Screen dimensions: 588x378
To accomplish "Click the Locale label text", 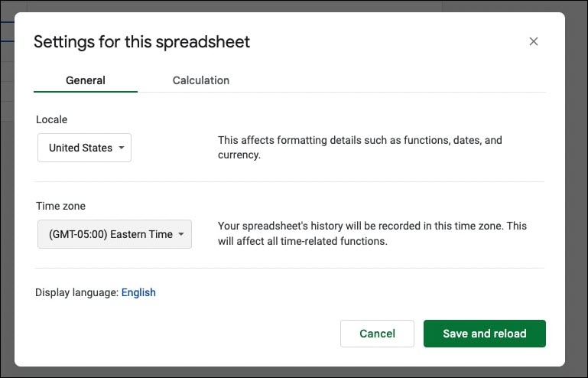I will click(52, 119).
